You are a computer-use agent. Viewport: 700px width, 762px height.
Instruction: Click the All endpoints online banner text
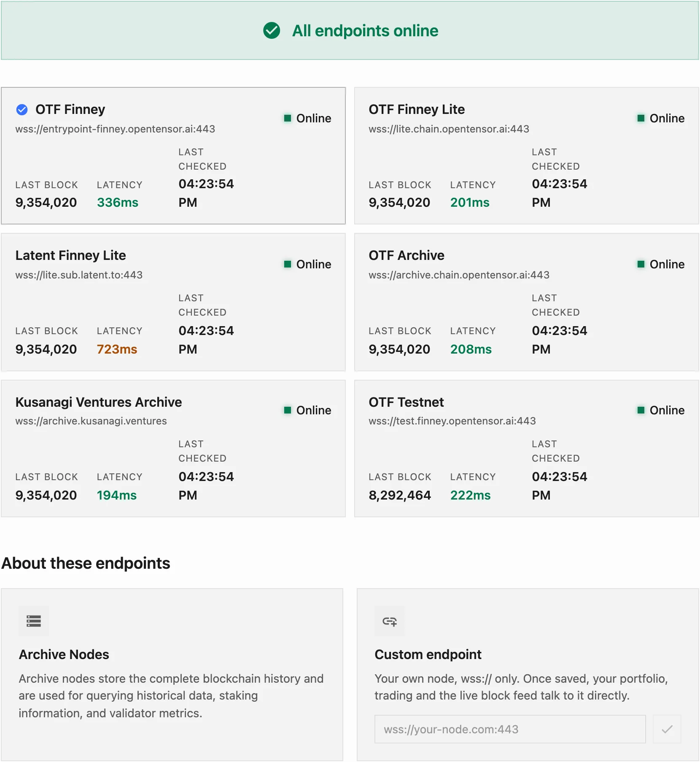point(365,31)
